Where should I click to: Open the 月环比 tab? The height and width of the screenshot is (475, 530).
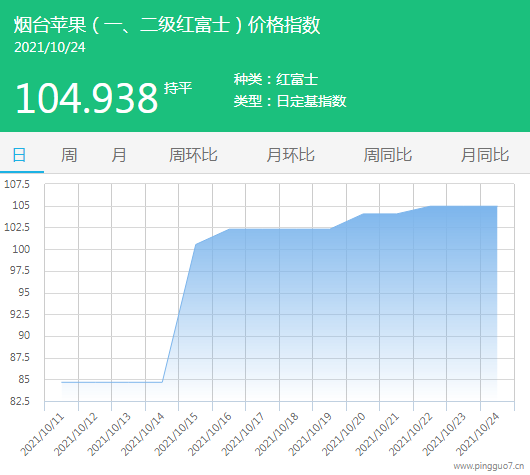pos(290,155)
